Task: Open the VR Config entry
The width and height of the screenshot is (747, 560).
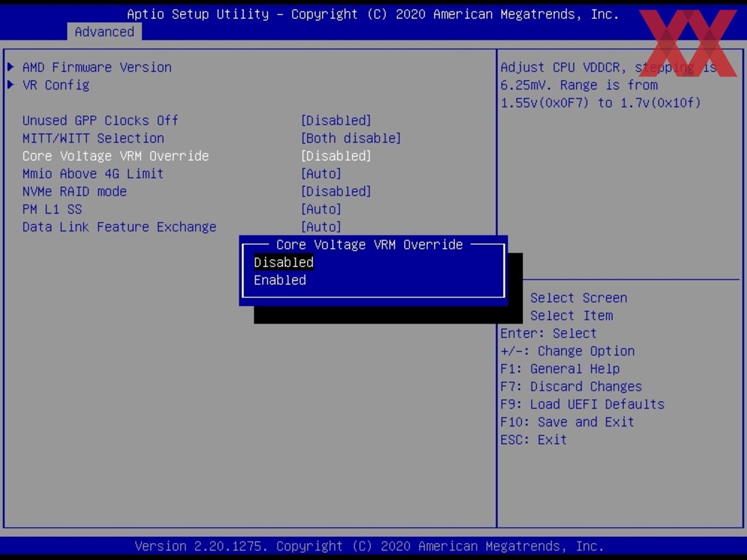Action: (55, 85)
